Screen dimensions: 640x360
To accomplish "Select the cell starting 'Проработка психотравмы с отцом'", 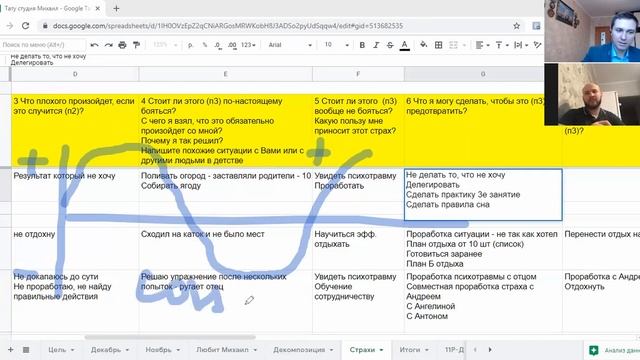I will (x=483, y=300).
